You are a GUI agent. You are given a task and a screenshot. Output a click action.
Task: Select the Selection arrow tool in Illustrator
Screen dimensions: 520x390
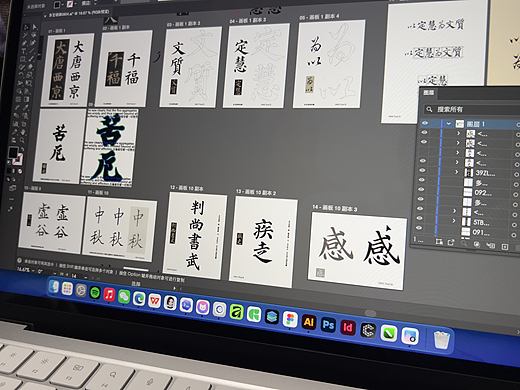click(x=27, y=27)
